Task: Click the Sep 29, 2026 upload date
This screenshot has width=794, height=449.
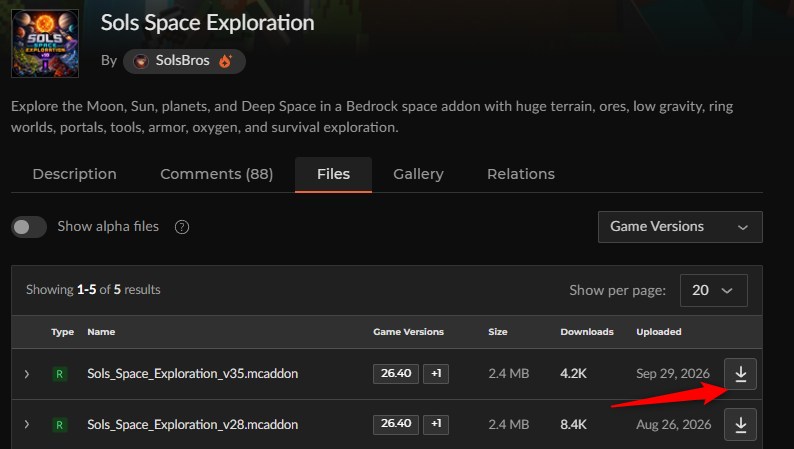Action: [x=673, y=374]
